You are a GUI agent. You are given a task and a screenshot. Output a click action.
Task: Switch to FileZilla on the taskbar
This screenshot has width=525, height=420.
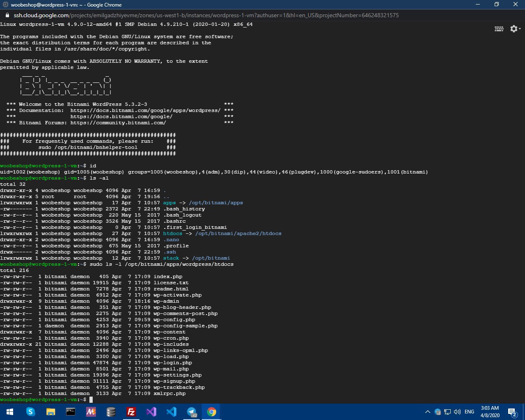click(131, 412)
